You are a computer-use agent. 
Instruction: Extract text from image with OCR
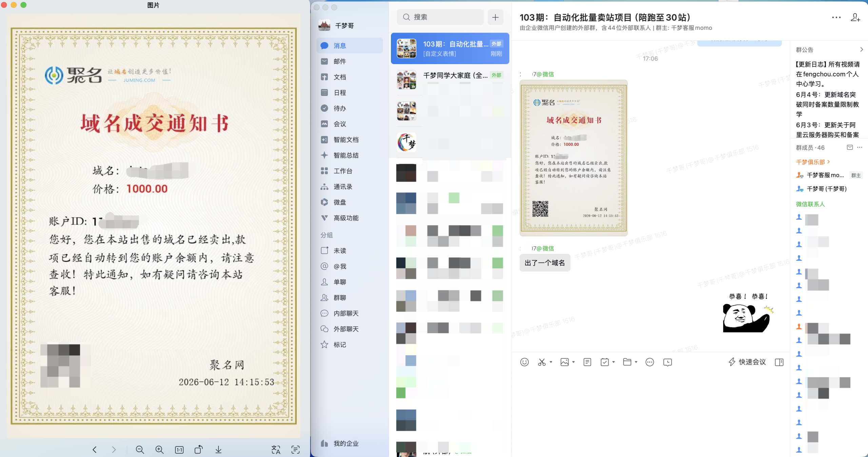point(295,450)
